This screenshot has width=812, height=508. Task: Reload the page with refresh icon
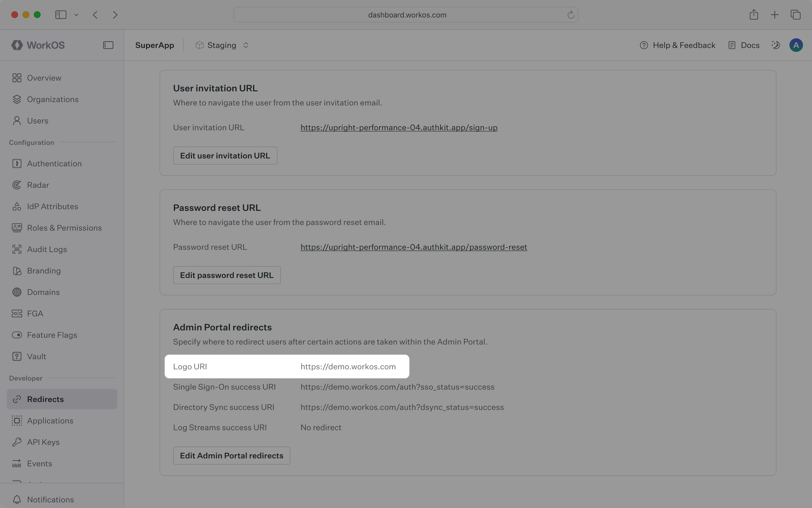pyautogui.click(x=570, y=15)
